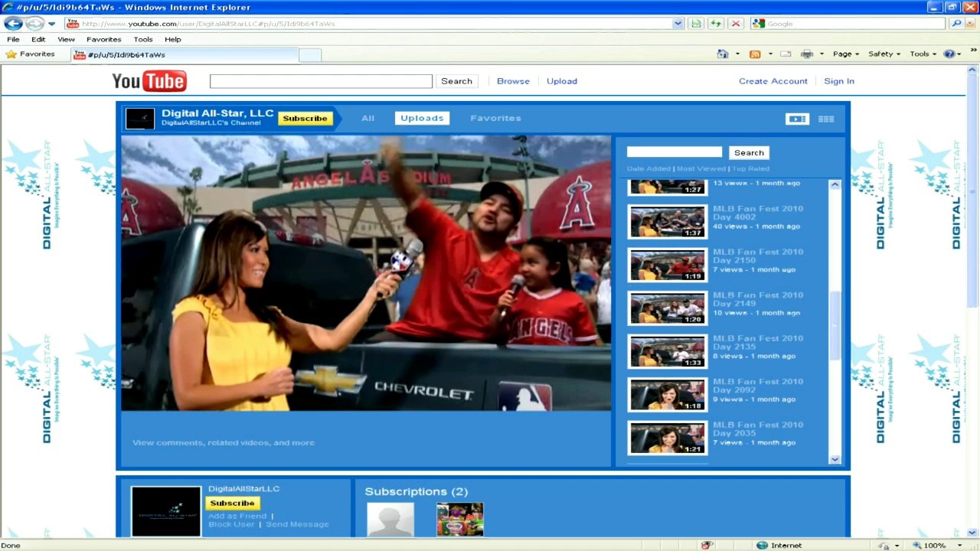This screenshot has height=551, width=980.
Task: Stop loading with the red X icon
Action: [x=736, y=24]
